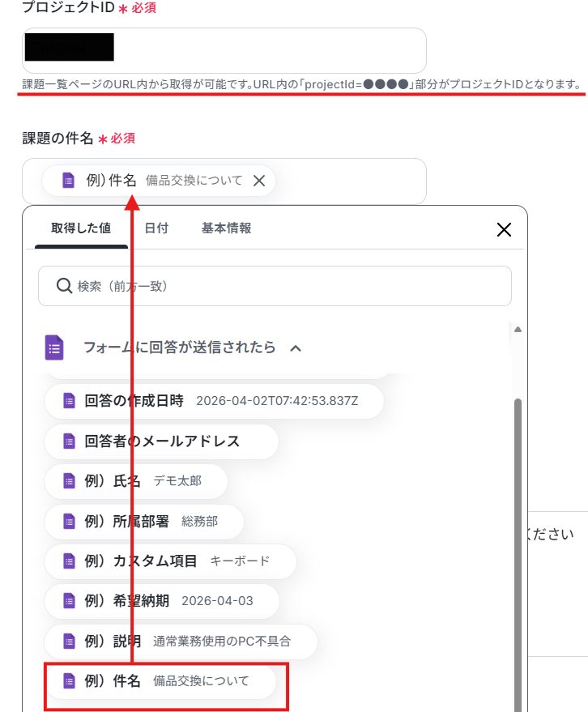Screen dimensions: 588x712
Task: Switch to the 基本情報 tab
Action: 227,228
